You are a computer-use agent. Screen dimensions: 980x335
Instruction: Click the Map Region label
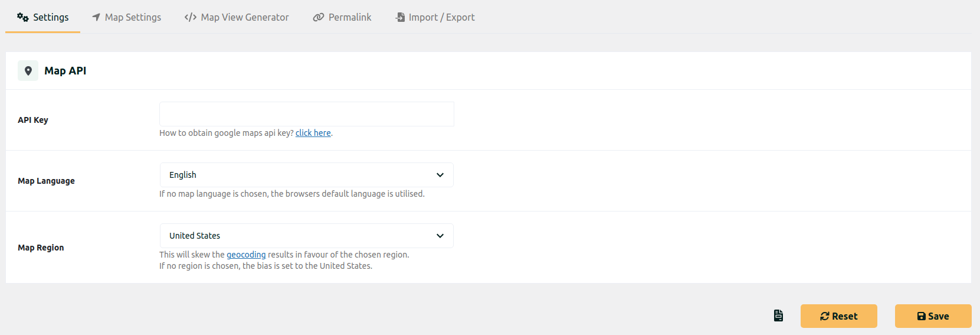[x=41, y=248]
